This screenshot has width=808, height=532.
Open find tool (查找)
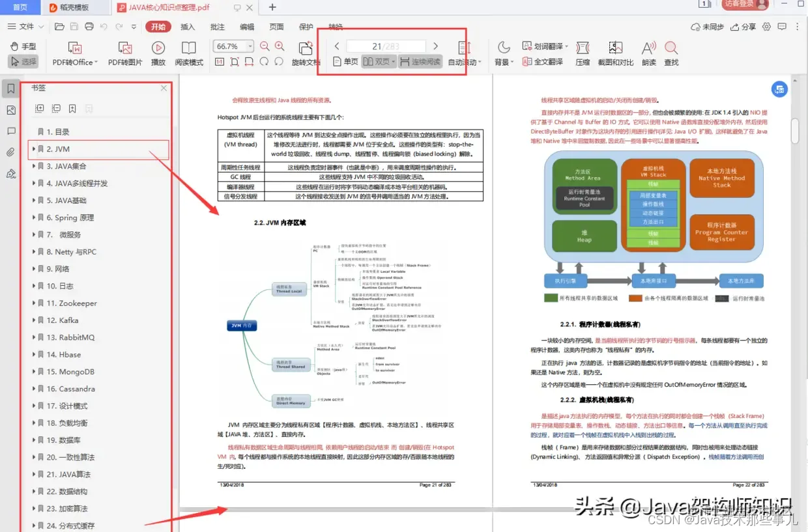[x=671, y=54]
